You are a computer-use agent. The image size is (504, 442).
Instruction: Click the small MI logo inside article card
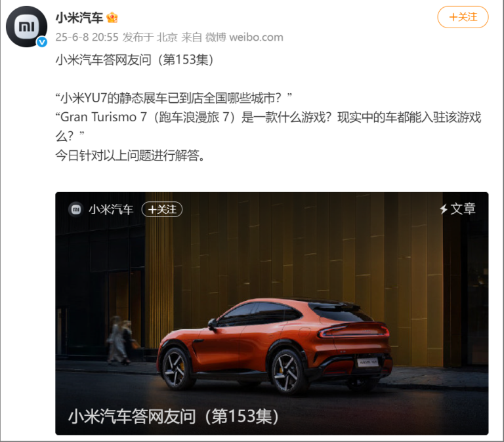coord(76,210)
